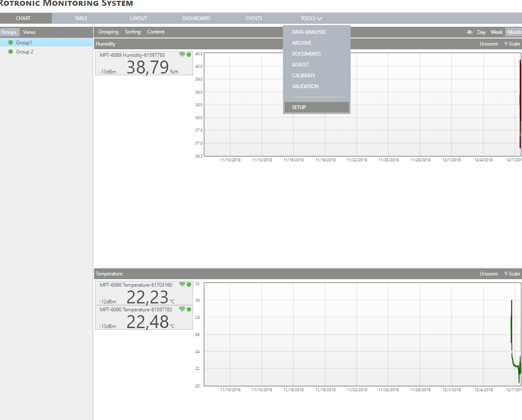Screen dimensions: 522x420
Task: Click the green temperature curve in the chart
Action: (x=512, y=326)
